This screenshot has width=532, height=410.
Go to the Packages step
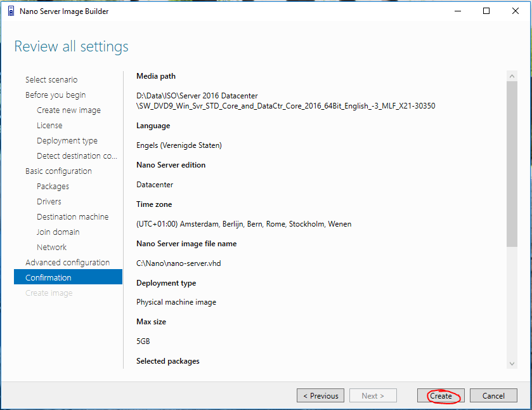pos(53,187)
